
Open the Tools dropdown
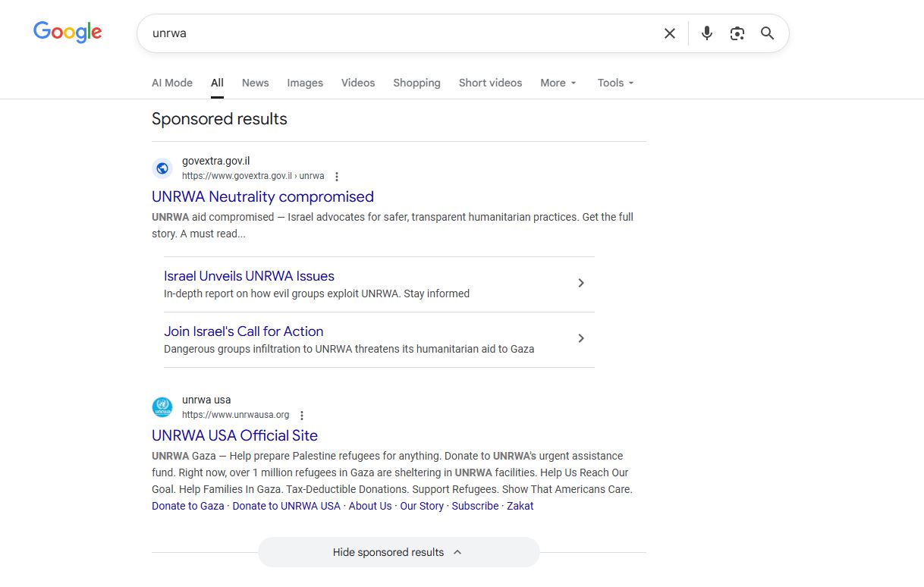615,83
